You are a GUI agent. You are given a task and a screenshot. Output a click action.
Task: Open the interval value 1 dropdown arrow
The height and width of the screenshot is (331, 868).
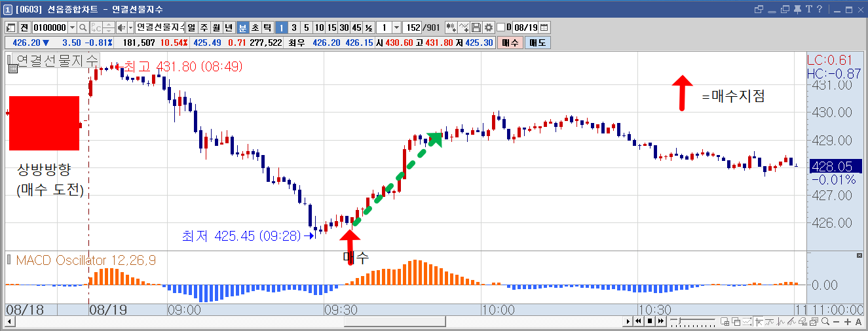(x=396, y=27)
